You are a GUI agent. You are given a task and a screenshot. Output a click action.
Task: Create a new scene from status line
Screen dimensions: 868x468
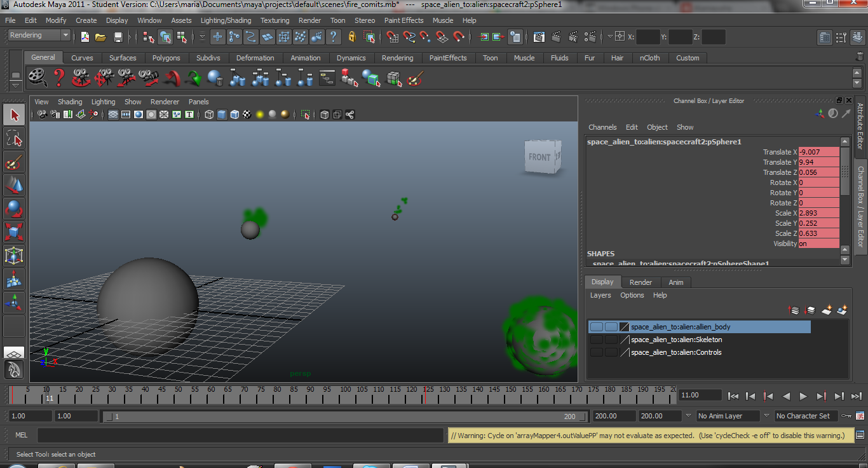tap(85, 37)
